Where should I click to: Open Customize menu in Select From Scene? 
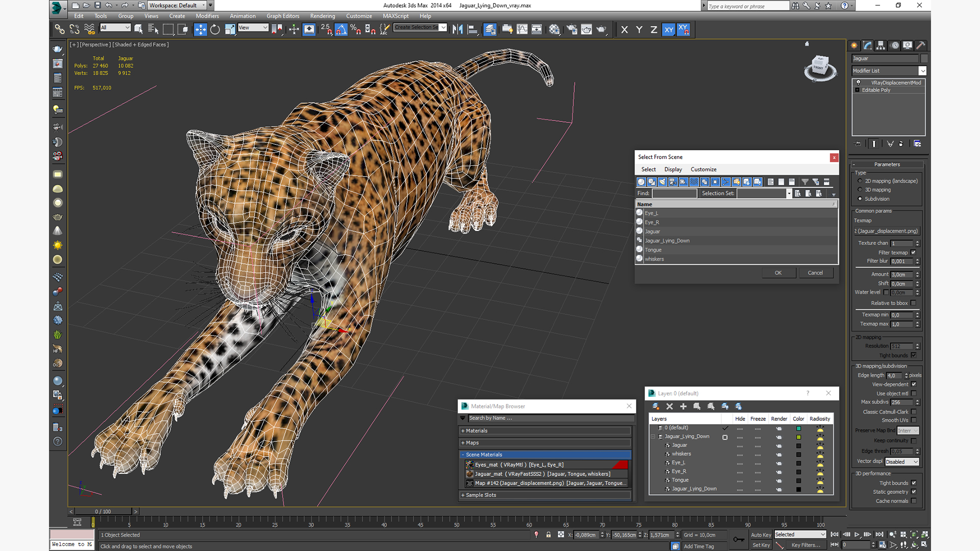(x=703, y=169)
